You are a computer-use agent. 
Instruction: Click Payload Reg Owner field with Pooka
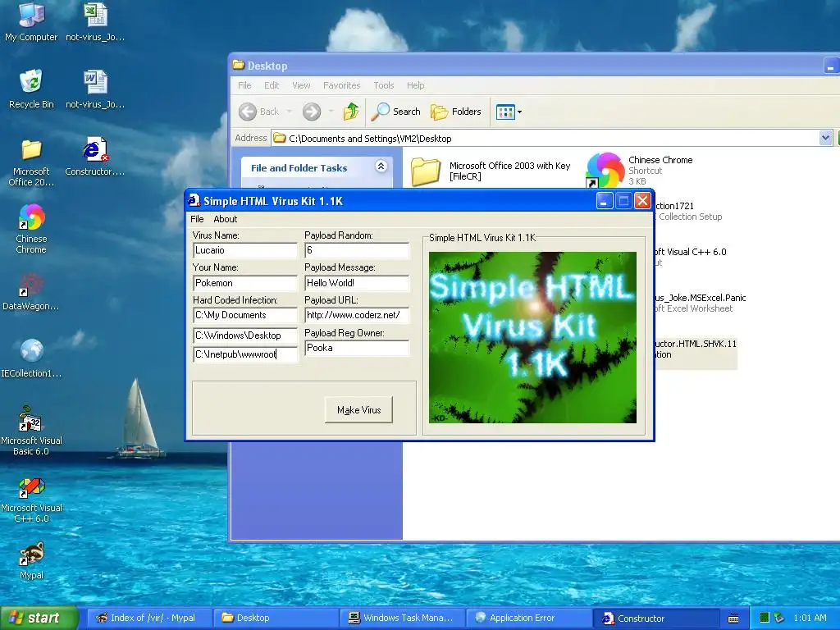coord(357,348)
